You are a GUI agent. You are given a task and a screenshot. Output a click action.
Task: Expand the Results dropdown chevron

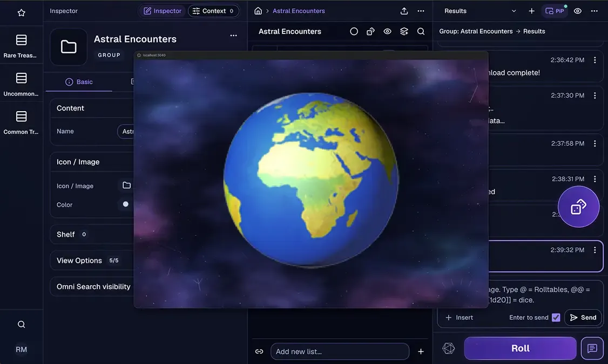coord(514,11)
